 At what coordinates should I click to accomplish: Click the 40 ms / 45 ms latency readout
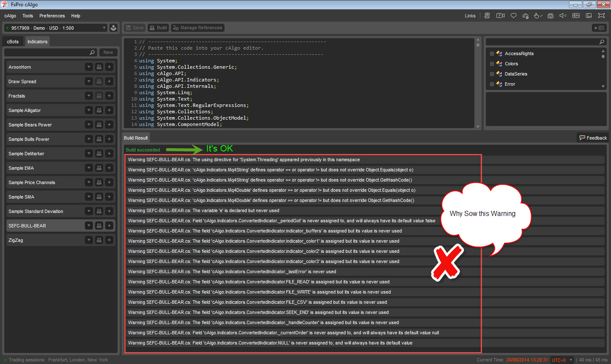(593, 360)
